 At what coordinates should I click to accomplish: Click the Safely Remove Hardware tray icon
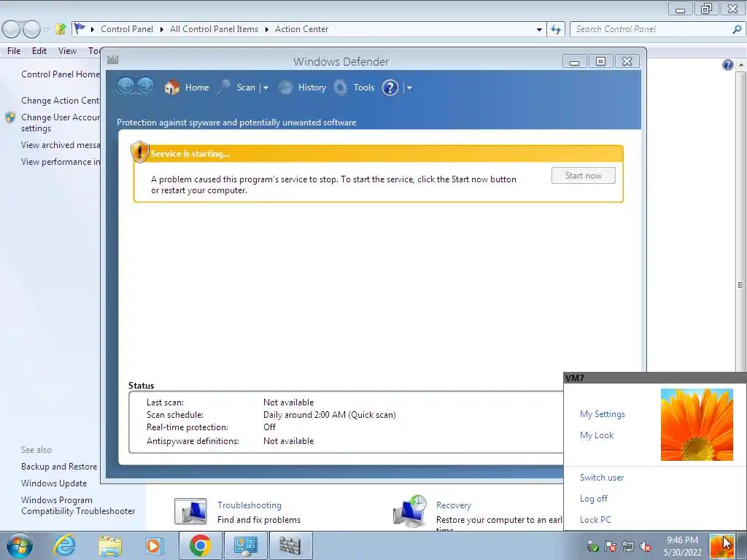pyautogui.click(x=592, y=547)
